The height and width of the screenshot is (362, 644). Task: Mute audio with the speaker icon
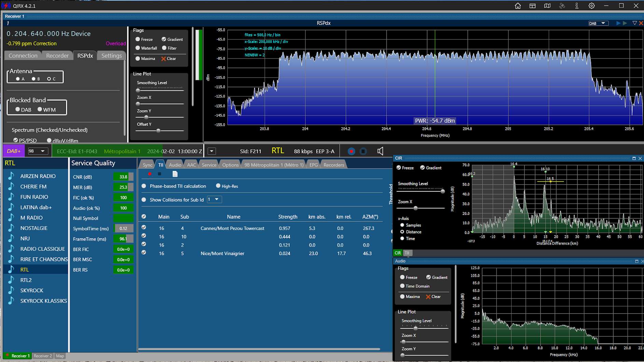(x=380, y=151)
